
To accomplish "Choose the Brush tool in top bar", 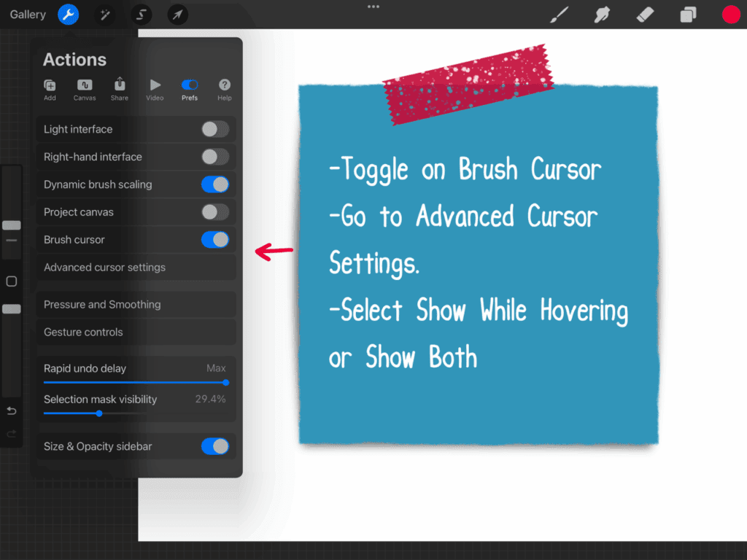I will (560, 15).
